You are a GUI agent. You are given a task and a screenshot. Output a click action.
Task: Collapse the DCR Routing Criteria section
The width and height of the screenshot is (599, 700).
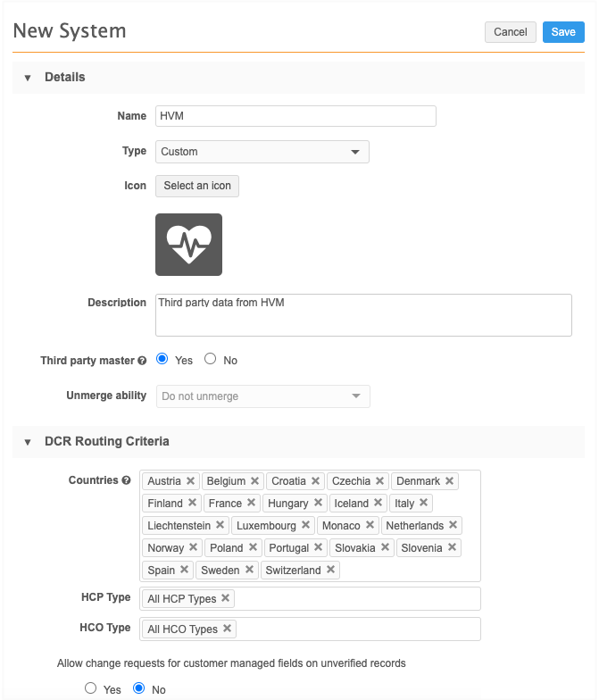point(28,442)
